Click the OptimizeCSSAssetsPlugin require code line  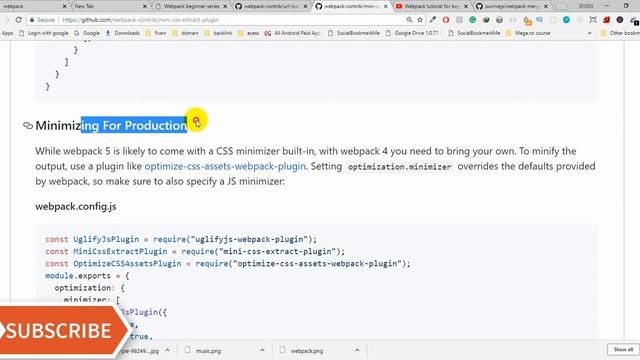point(228,264)
